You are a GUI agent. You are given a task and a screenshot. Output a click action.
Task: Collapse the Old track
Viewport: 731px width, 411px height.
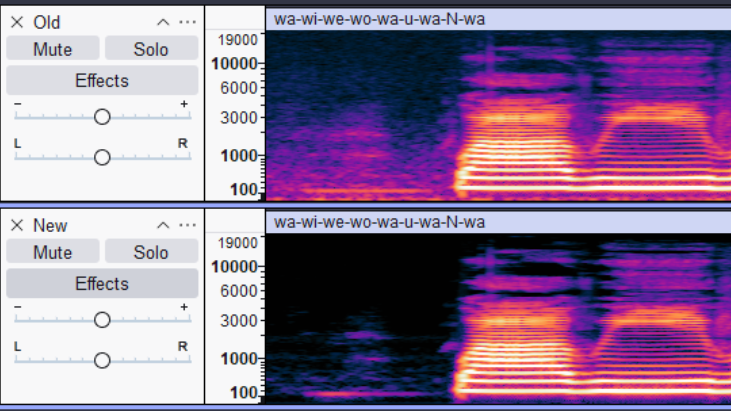(x=163, y=22)
